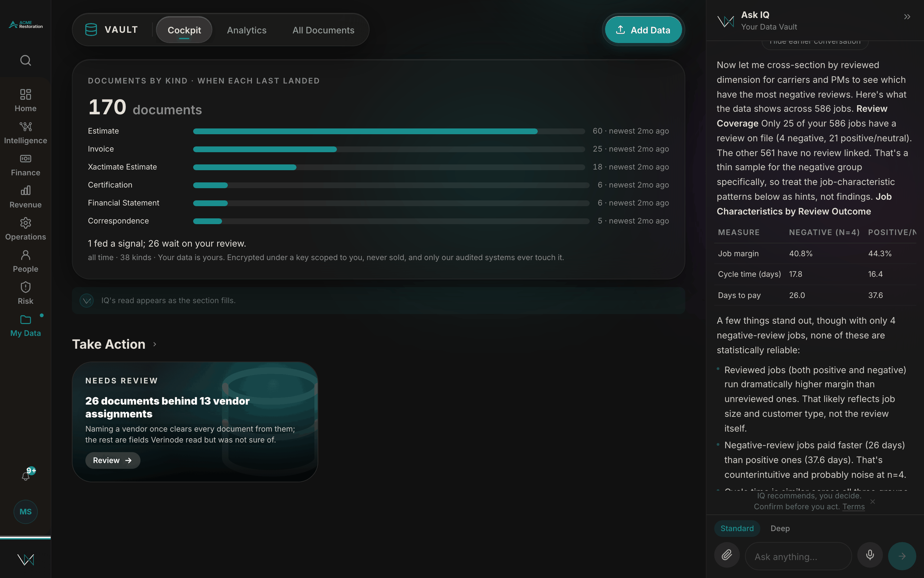Click the Days to pay table row
This screenshot has height=578, width=924.
point(815,295)
